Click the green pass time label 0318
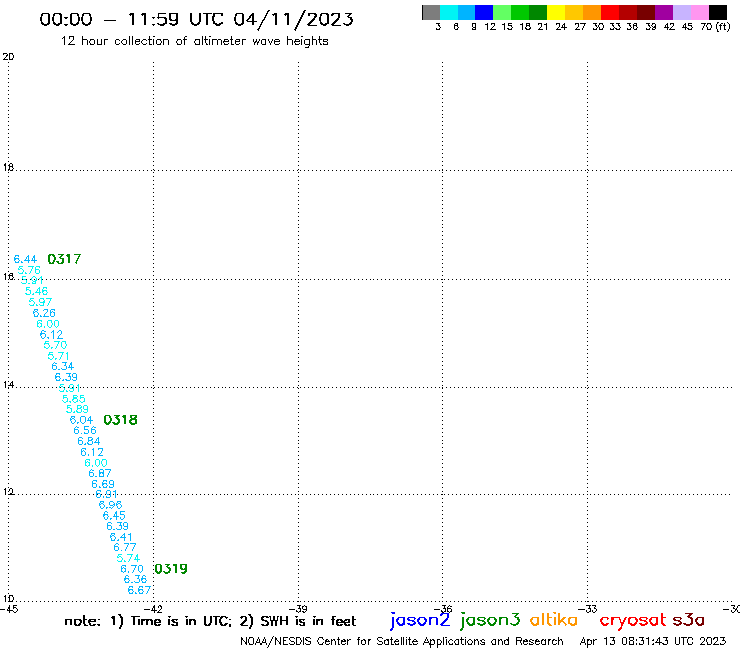 click(120, 420)
